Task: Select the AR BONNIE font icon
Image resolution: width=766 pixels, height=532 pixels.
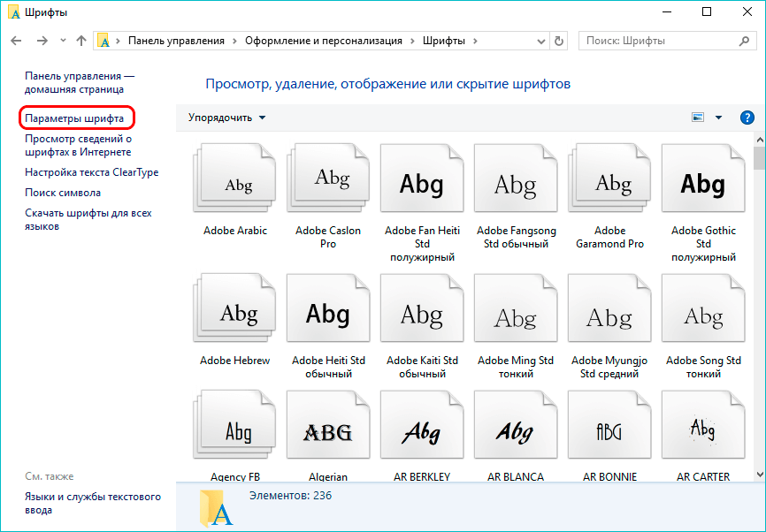Action: (x=609, y=424)
